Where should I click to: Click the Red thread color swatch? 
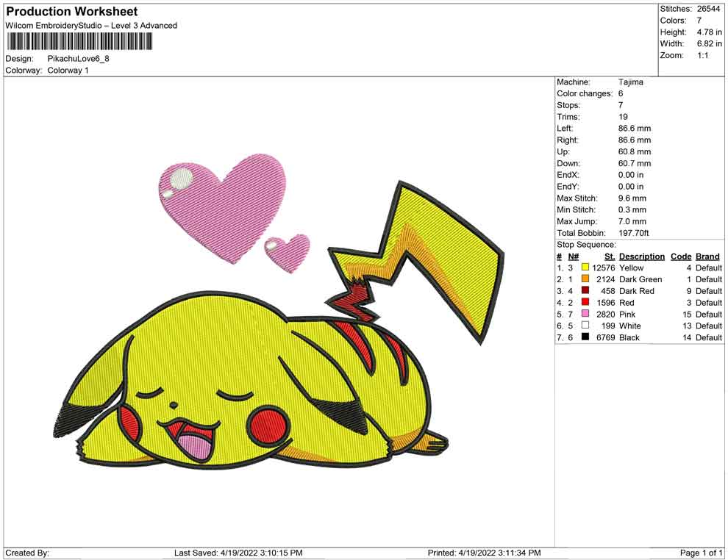pos(585,302)
